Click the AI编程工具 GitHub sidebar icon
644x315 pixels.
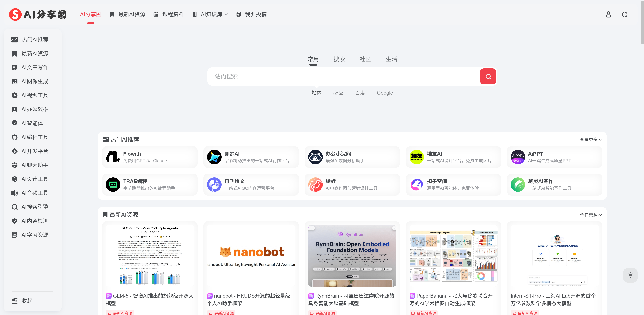(14, 137)
